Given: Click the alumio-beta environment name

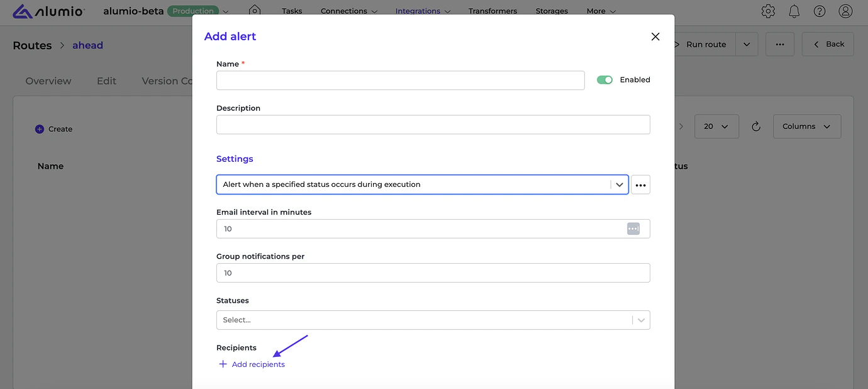Looking at the screenshot, I should 133,11.
